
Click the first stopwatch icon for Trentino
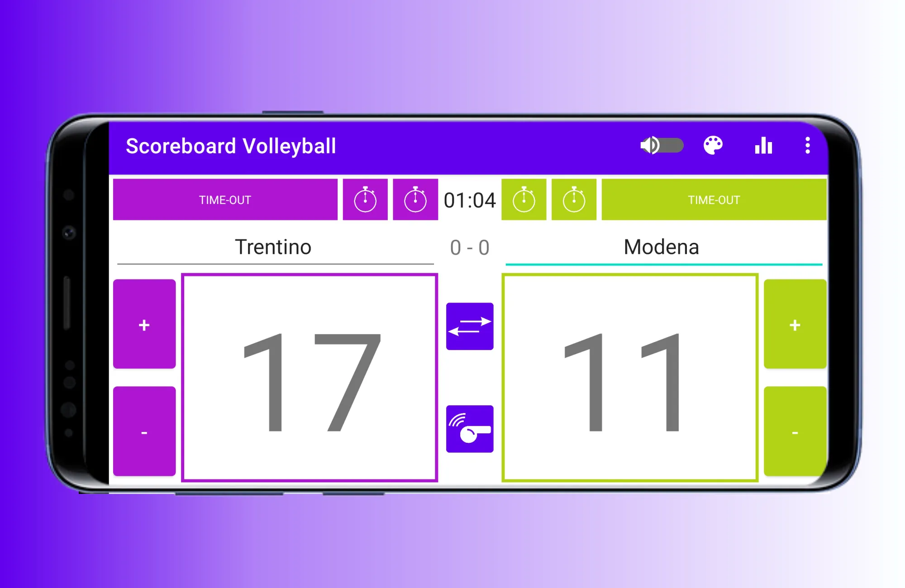tap(363, 200)
